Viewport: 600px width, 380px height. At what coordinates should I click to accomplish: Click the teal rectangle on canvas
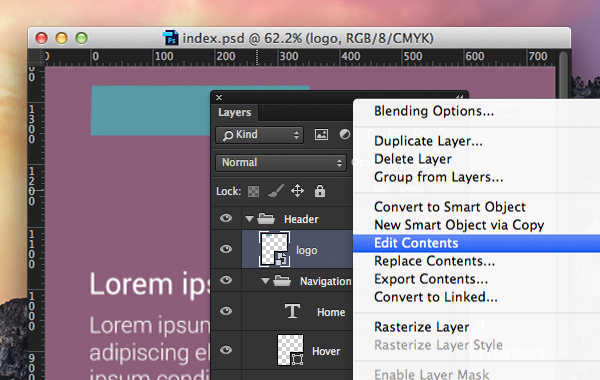pyautogui.click(x=150, y=110)
